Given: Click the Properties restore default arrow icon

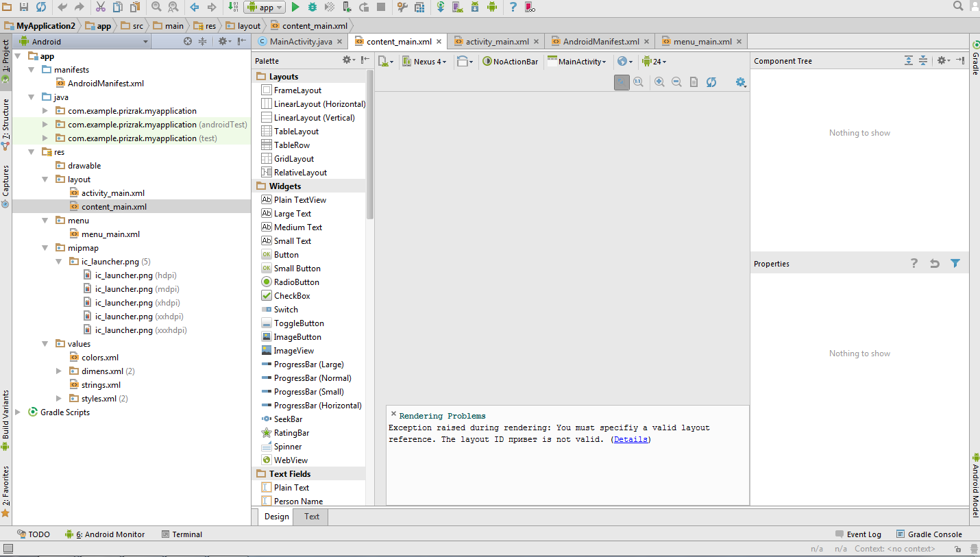Looking at the screenshot, I should click(x=935, y=263).
